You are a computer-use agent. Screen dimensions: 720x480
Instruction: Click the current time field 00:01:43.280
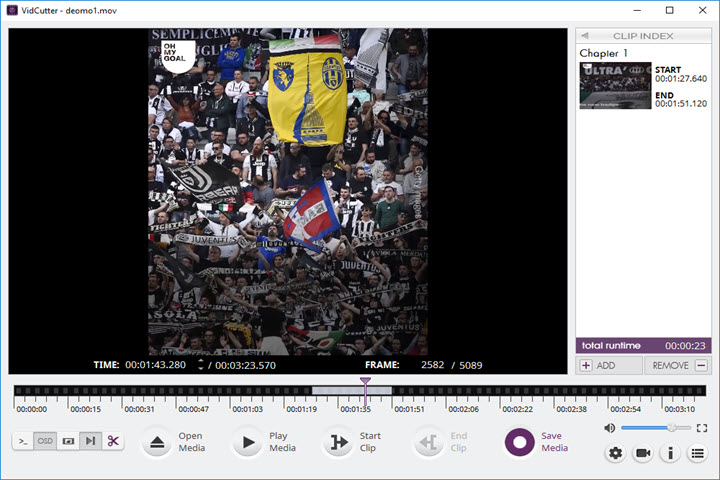tap(156, 365)
